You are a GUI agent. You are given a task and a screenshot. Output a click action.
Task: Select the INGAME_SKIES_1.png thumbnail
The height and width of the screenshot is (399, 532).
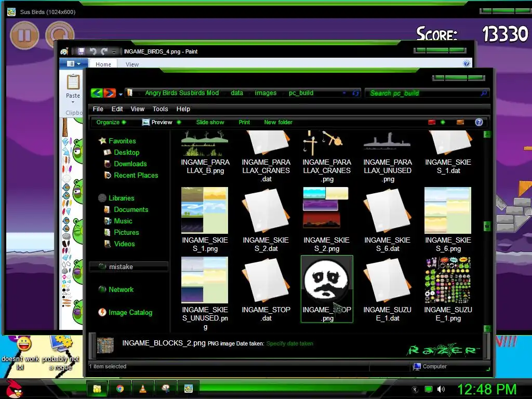coord(205,210)
